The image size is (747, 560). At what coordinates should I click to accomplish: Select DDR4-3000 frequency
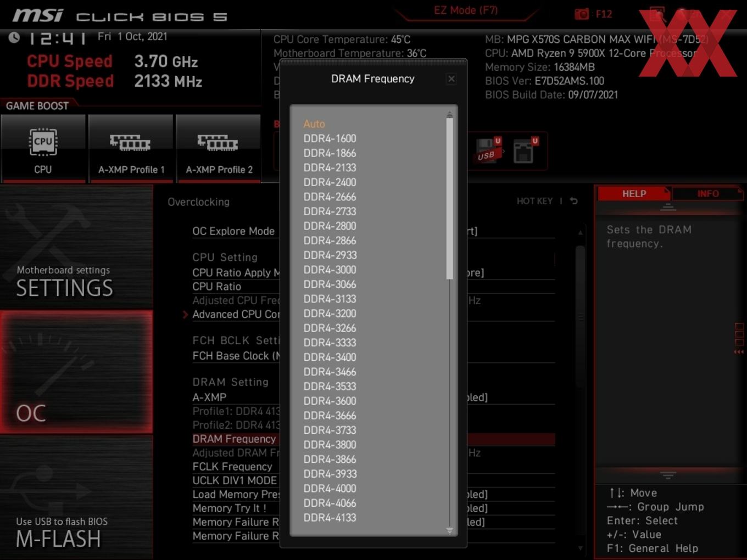(x=330, y=270)
